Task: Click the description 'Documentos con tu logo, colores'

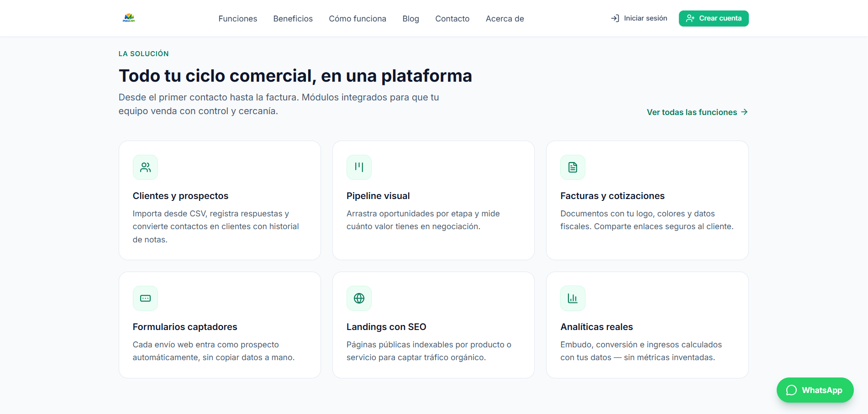Action: point(647,220)
